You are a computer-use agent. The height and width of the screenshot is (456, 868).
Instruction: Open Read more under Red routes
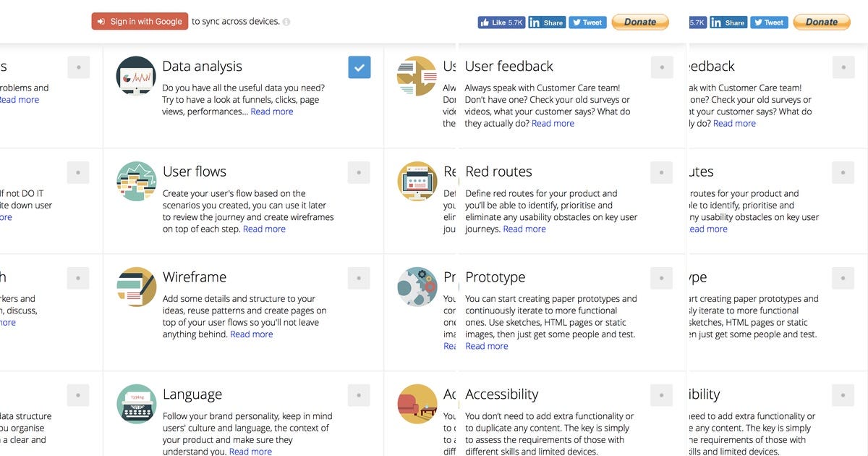click(x=524, y=228)
